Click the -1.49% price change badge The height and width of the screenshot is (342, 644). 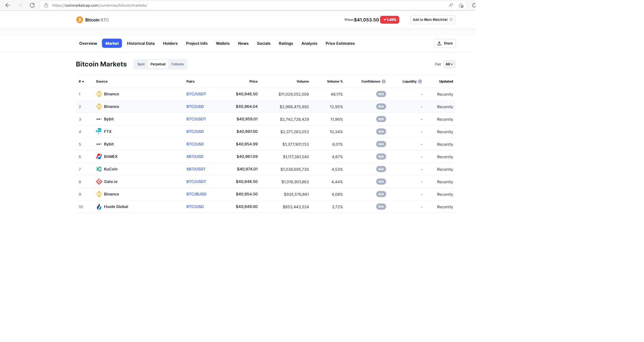[x=390, y=20]
